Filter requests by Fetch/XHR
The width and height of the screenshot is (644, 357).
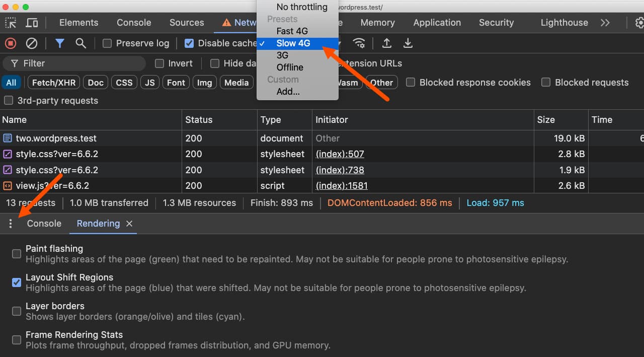click(54, 83)
